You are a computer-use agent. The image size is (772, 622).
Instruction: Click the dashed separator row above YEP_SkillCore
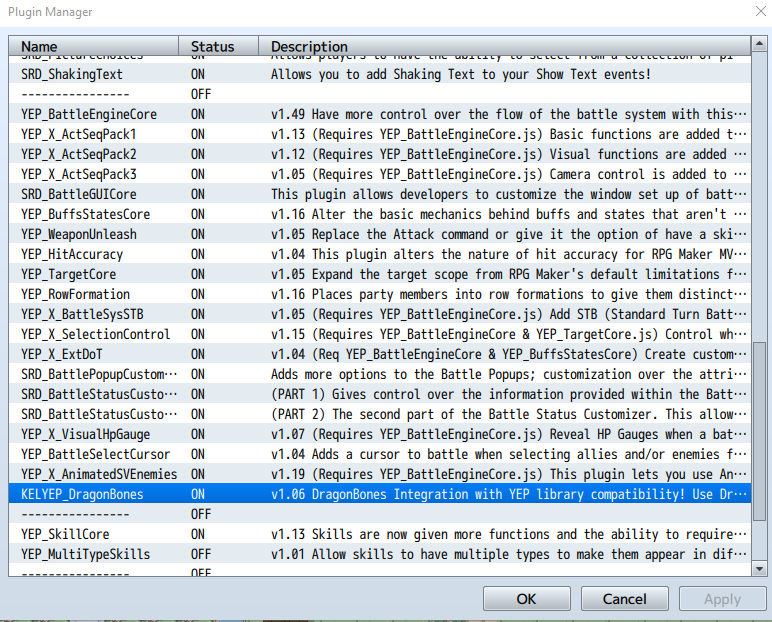[x=380, y=514]
